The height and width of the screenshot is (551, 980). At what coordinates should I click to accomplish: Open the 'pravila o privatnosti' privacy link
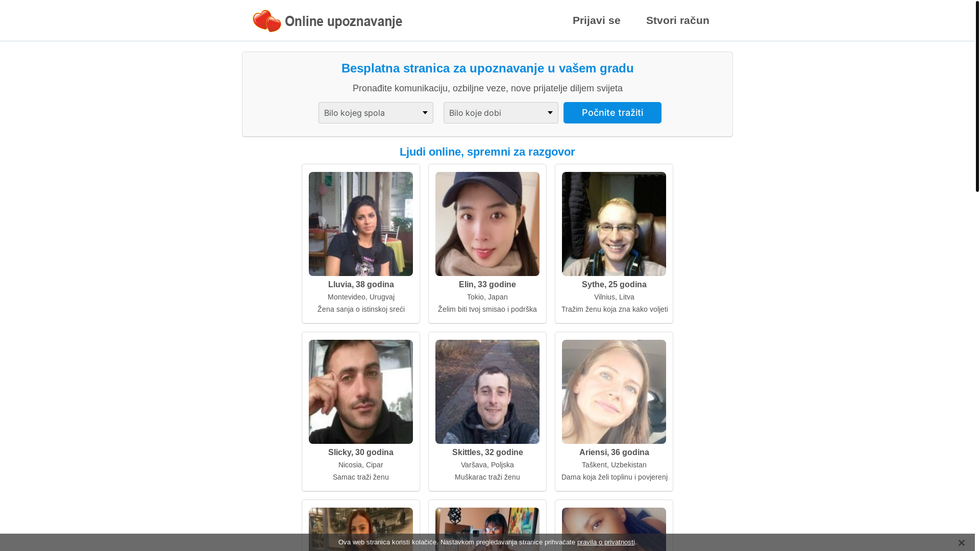coord(606,542)
